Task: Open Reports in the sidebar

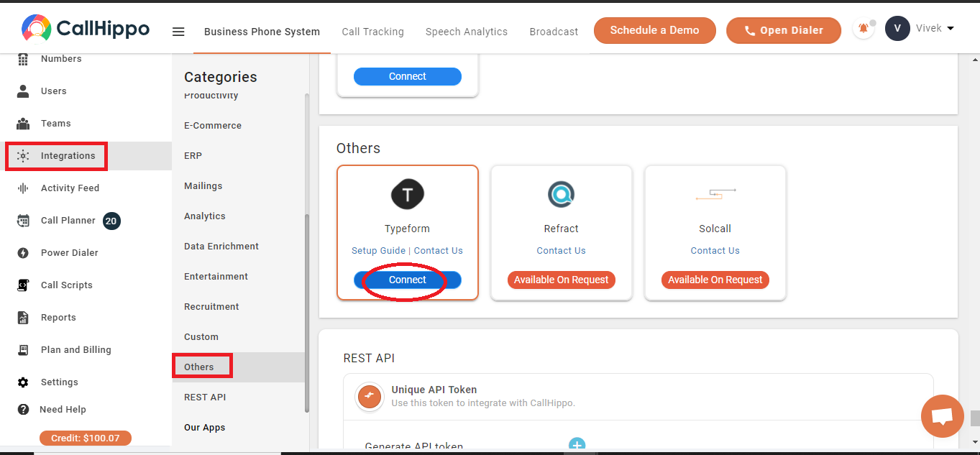Action: pyautogui.click(x=58, y=318)
